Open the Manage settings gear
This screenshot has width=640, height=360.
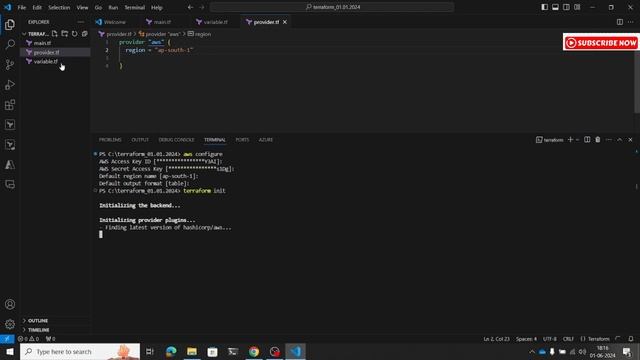(x=10, y=324)
